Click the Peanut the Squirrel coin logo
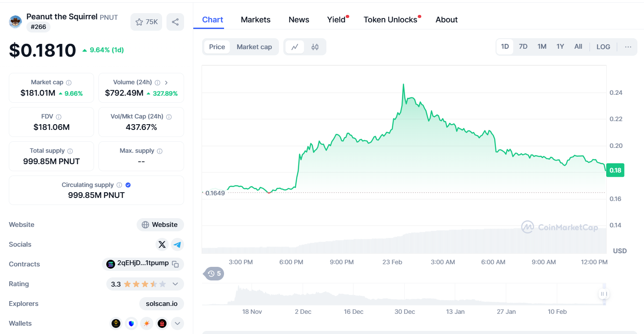 pyautogui.click(x=15, y=22)
